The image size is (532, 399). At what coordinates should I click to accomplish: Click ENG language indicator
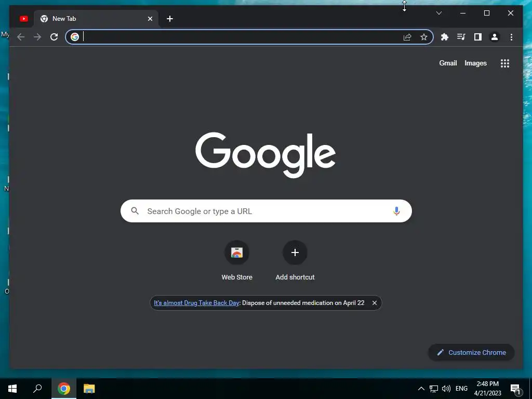click(x=461, y=389)
